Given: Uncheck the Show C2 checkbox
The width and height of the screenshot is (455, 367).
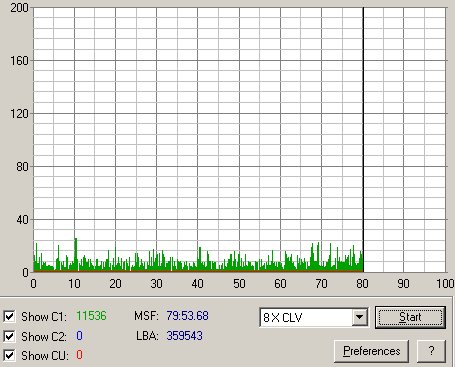Looking at the screenshot, I should [9, 336].
